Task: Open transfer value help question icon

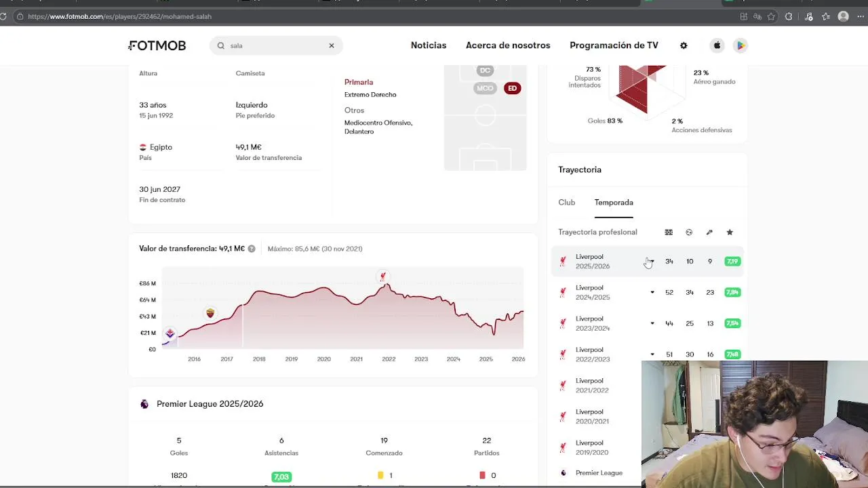Action: (252, 249)
